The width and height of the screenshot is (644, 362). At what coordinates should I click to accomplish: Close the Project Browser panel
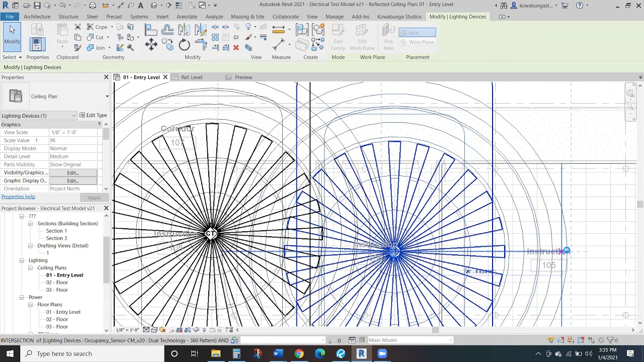(106, 208)
